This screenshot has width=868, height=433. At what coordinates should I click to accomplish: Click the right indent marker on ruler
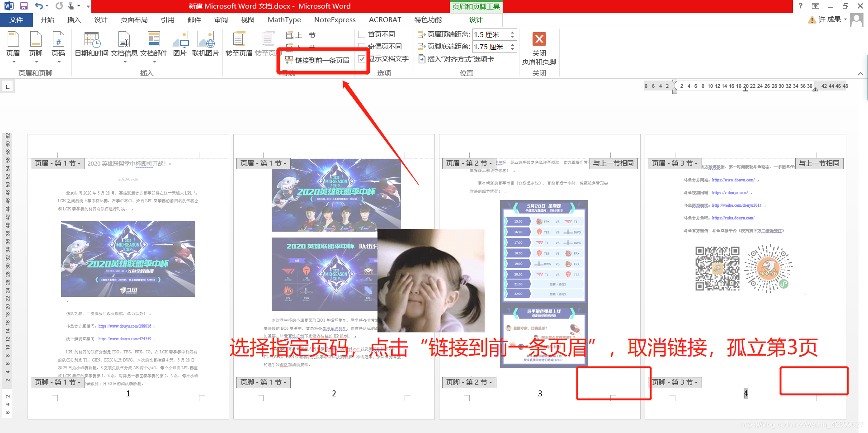click(815, 89)
